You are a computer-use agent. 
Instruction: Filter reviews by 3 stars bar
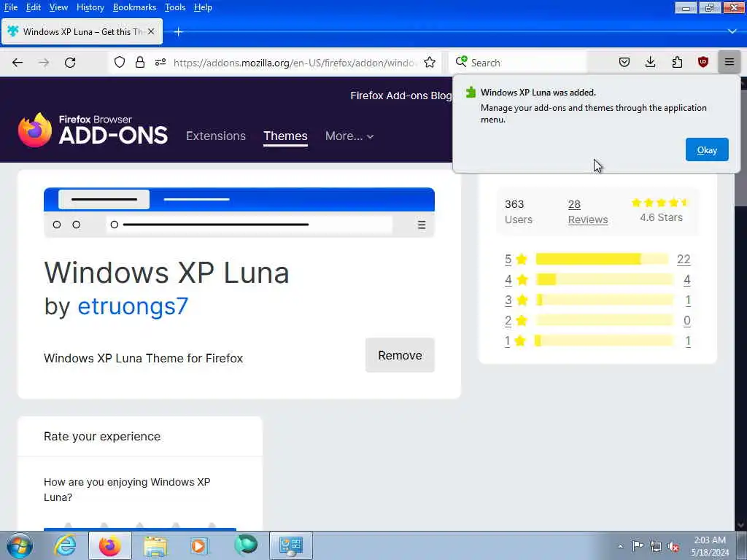click(x=604, y=300)
